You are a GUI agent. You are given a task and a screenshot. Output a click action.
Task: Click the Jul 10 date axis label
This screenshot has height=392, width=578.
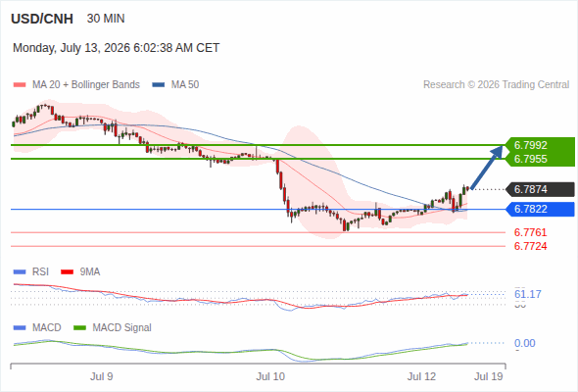click(270, 376)
